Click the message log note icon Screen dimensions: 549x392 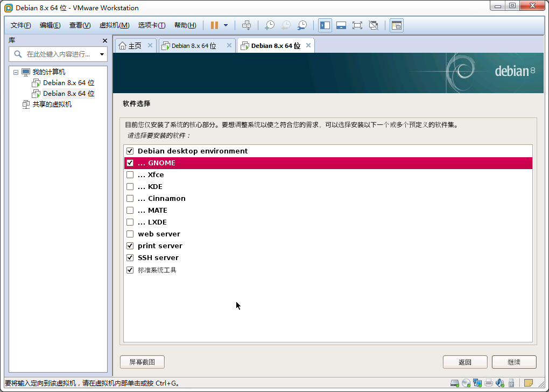529,383
